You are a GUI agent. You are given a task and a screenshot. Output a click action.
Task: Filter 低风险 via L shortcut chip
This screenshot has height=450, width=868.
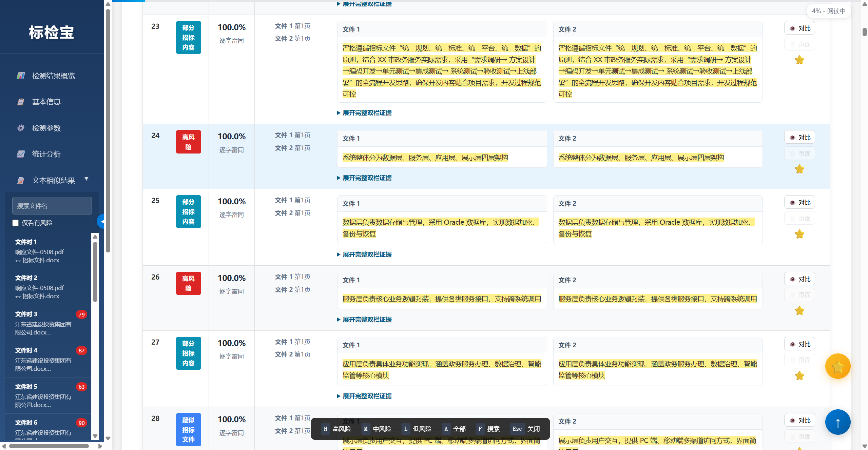[416, 429]
